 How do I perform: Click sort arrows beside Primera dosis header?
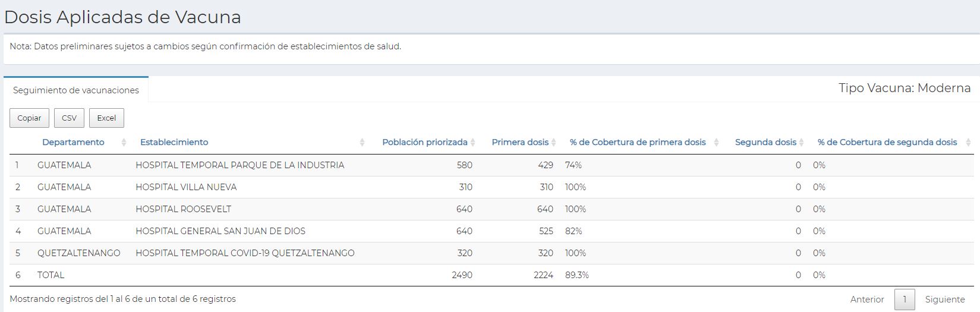coord(553,143)
